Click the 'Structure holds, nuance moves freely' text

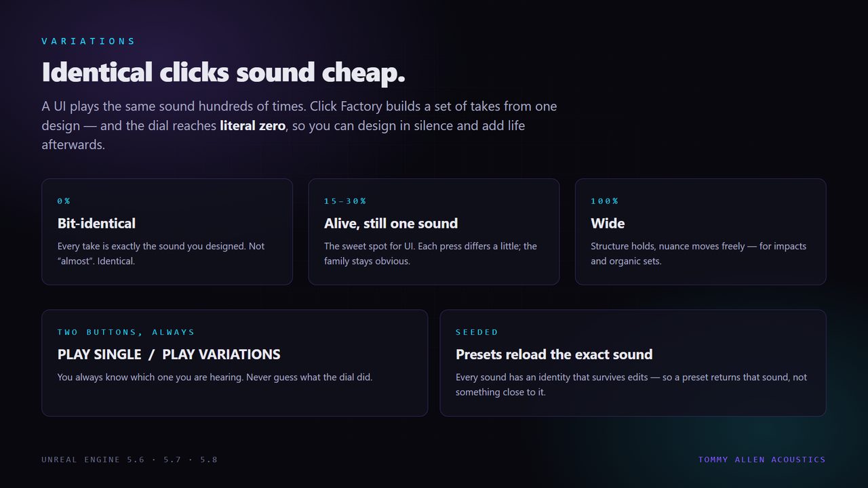(698, 253)
